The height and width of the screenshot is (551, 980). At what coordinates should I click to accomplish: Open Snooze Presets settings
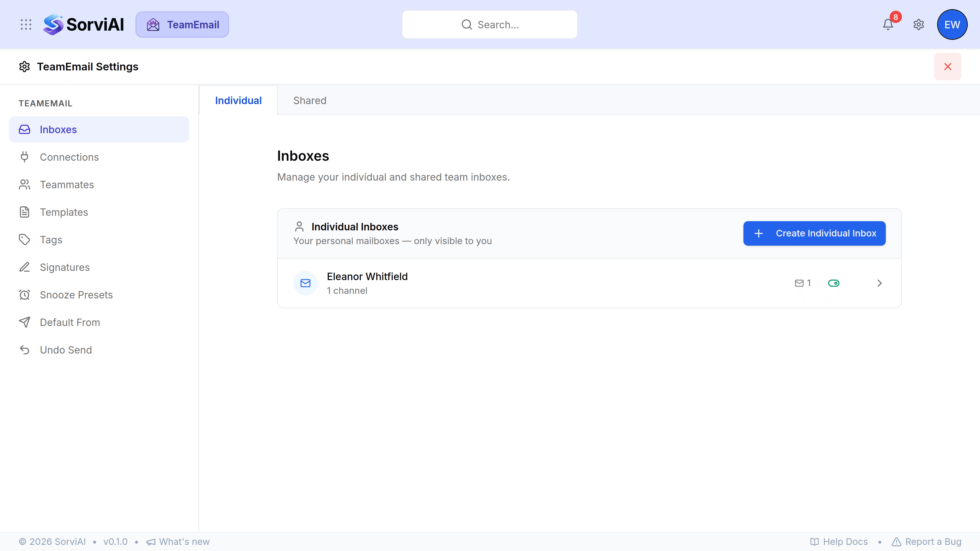click(x=99, y=295)
